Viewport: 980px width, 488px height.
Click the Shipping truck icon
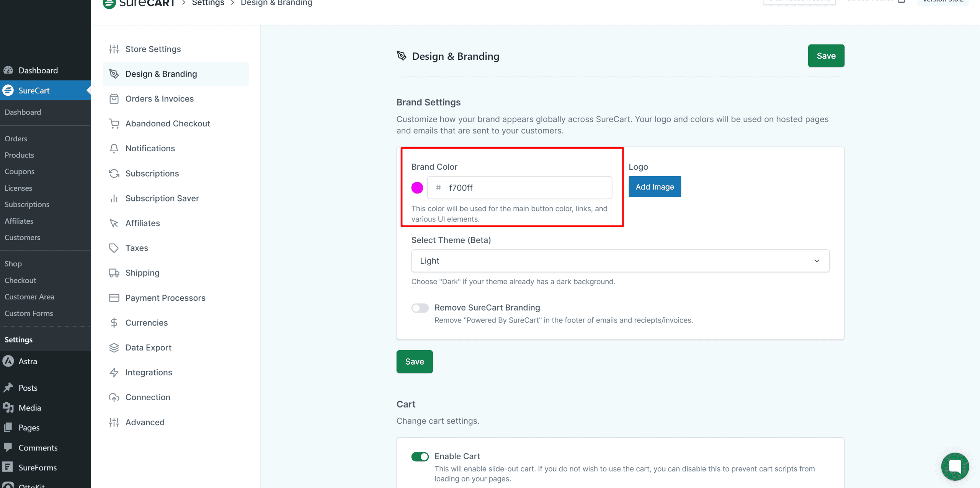click(x=114, y=273)
